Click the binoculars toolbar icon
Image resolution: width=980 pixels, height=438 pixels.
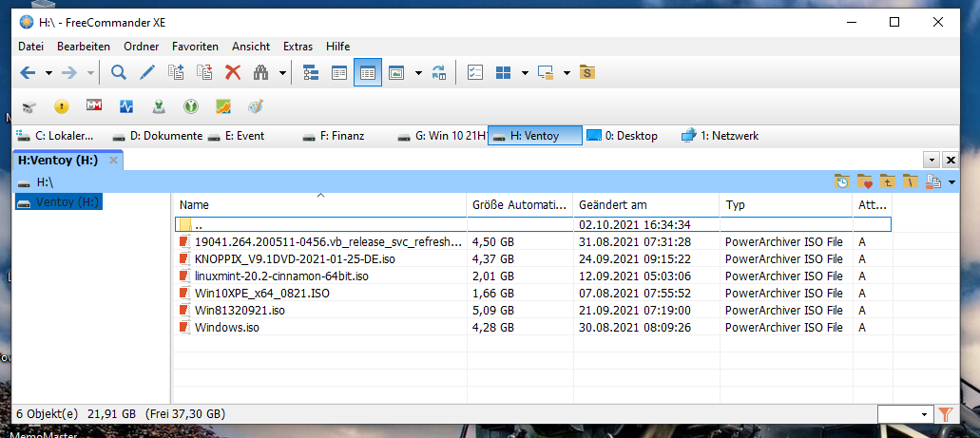coord(261,72)
